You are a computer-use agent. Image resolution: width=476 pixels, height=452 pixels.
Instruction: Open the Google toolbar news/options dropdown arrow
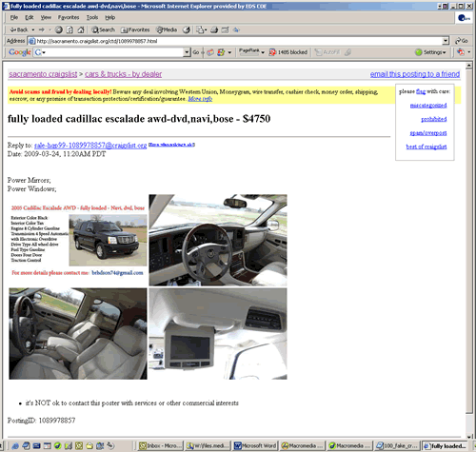(229, 52)
